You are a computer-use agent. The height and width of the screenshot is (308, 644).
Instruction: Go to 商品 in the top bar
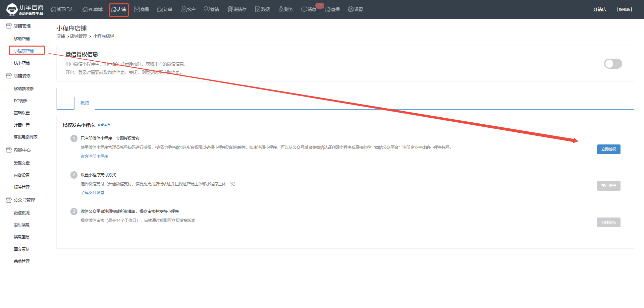[141, 9]
